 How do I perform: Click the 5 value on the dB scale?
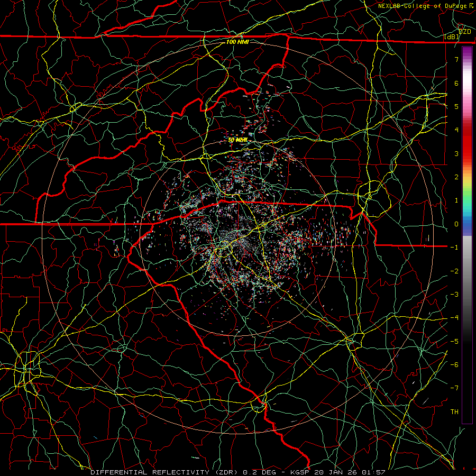[x=456, y=106]
